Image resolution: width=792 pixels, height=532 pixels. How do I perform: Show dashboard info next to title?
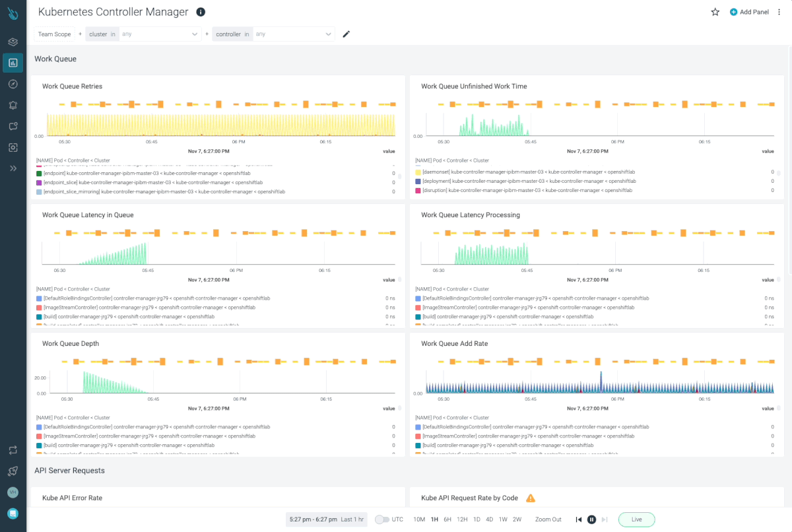click(201, 12)
